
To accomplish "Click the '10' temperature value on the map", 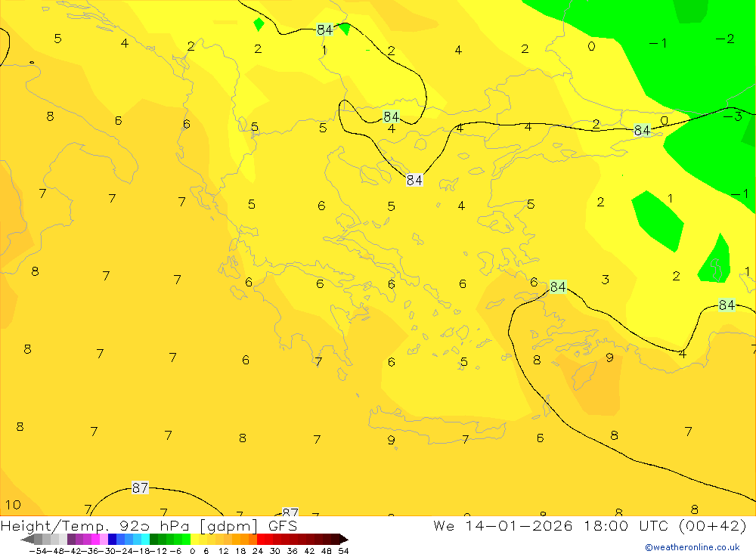I will pos(13,505).
